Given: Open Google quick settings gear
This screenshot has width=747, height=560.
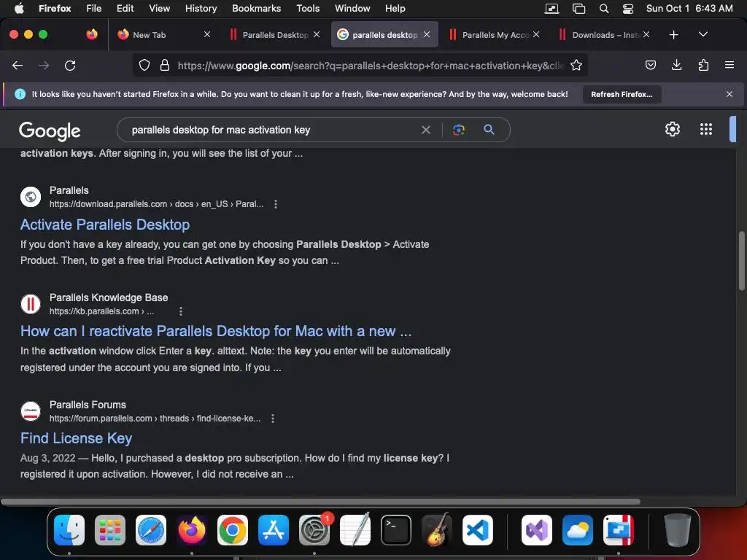Looking at the screenshot, I should 672,129.
